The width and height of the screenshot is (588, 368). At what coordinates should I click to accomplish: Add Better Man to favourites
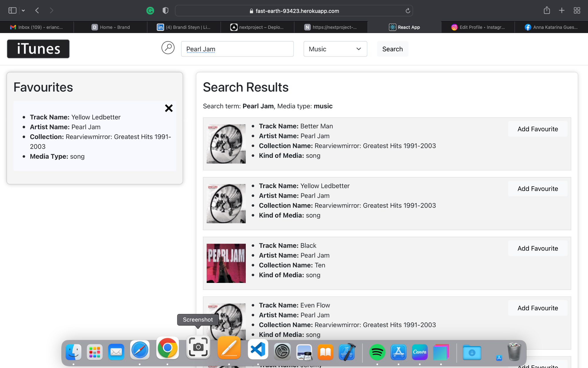538,129
